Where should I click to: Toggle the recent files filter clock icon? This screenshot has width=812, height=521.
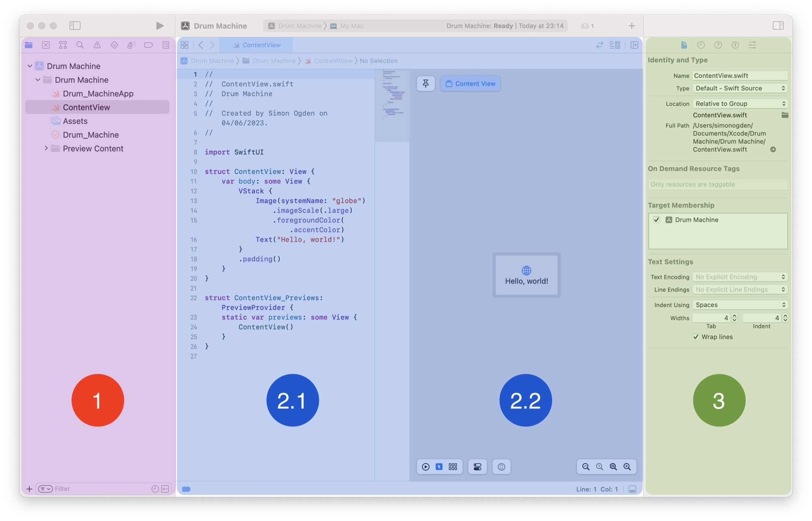155,489
